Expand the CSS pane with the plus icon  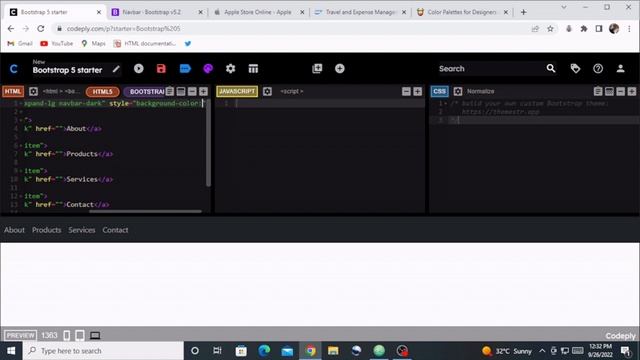pos(632,91)
